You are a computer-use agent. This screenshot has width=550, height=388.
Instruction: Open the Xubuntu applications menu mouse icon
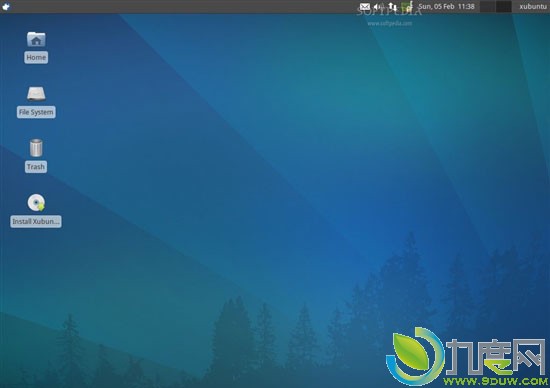[x=6, y=6]
